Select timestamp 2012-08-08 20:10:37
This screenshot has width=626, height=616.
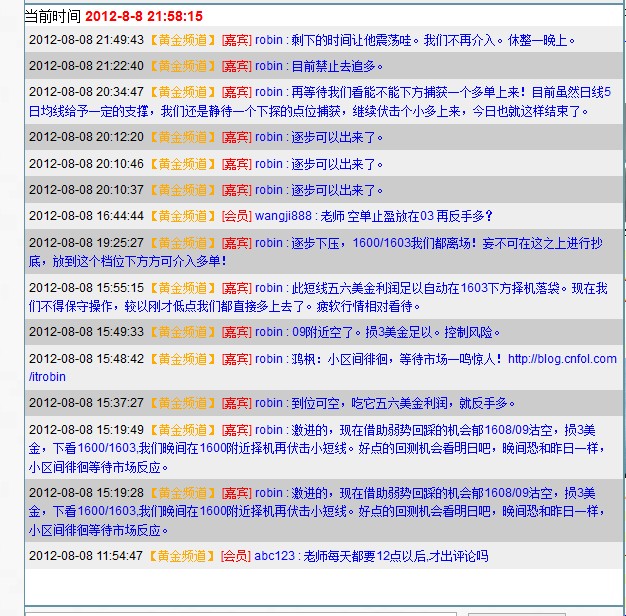click(x=86, y=190)
